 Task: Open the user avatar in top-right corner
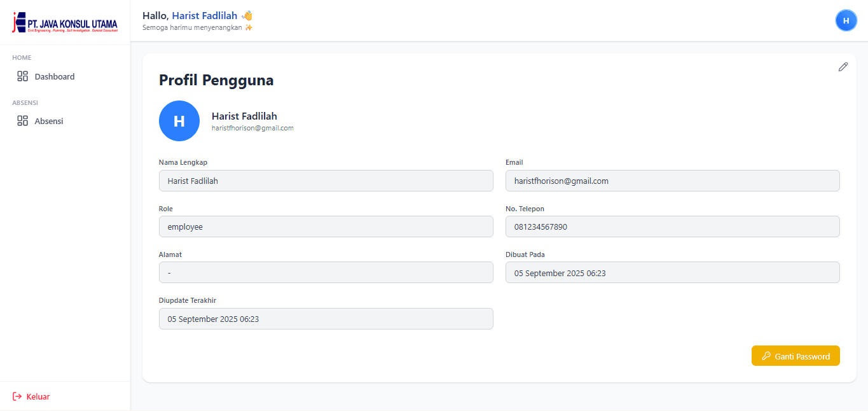(x=845, y=20)
